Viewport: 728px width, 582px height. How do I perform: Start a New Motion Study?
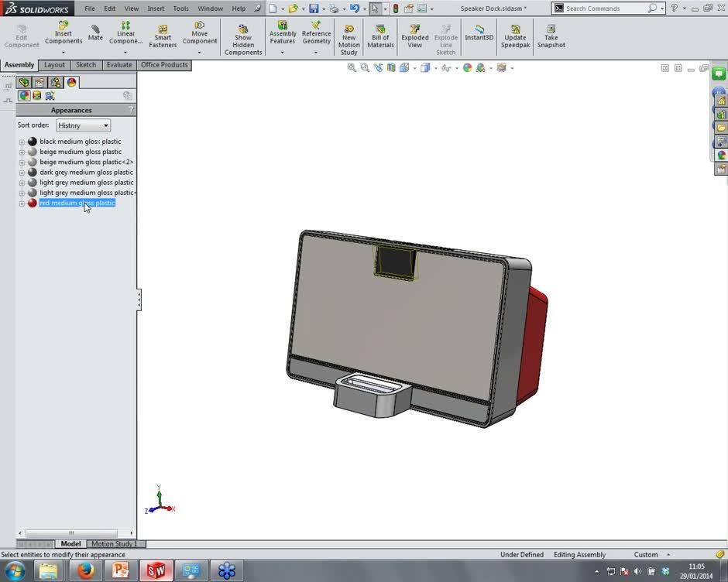pos(349,34)
